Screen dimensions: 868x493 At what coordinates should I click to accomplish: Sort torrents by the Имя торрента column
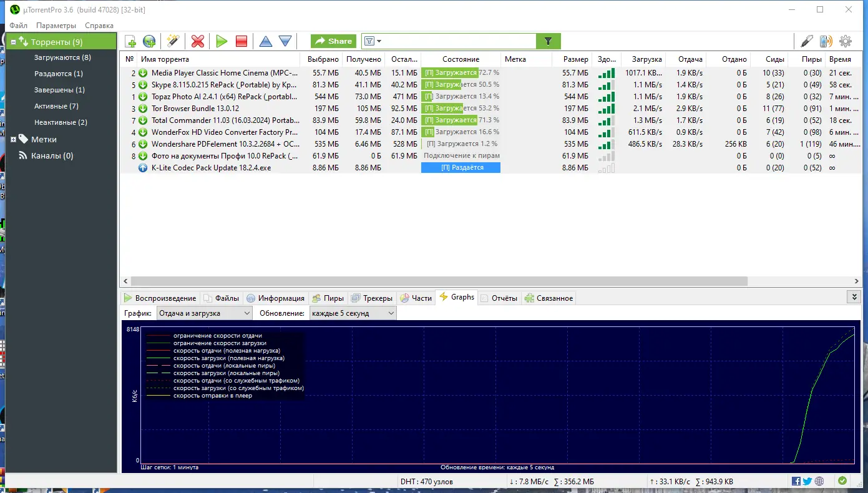(218, 59)
